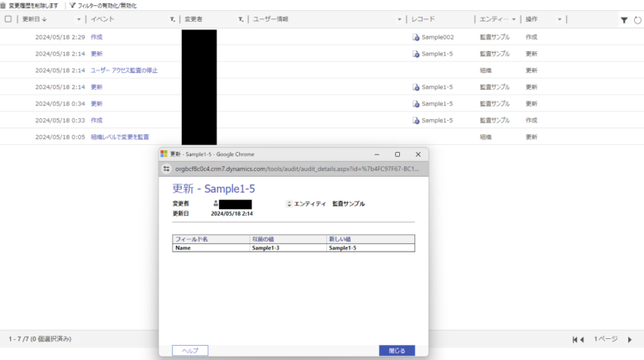Click the 閉じる button in the dialog

[x=397, y=351]
